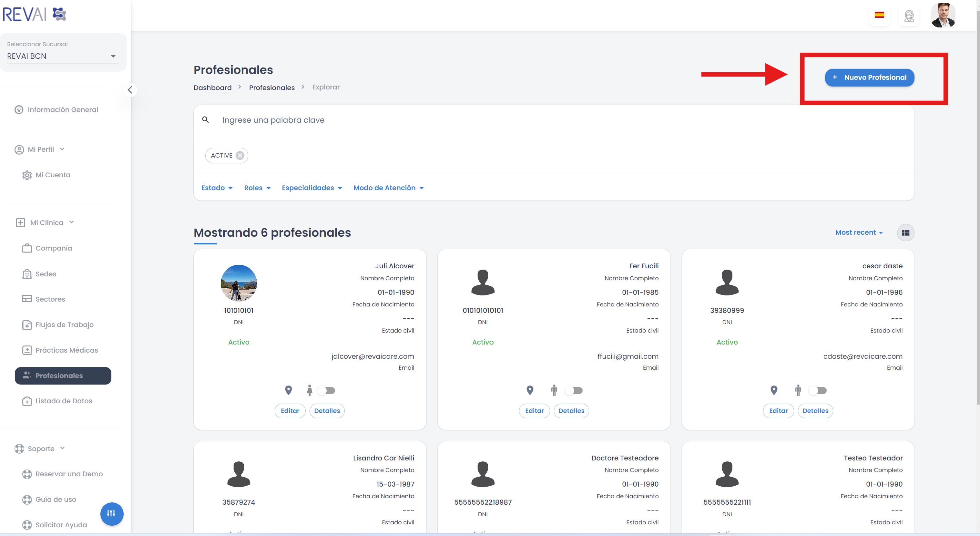Go to Sedes in the sidebar

pyautogui.click(x=45, y=274)
